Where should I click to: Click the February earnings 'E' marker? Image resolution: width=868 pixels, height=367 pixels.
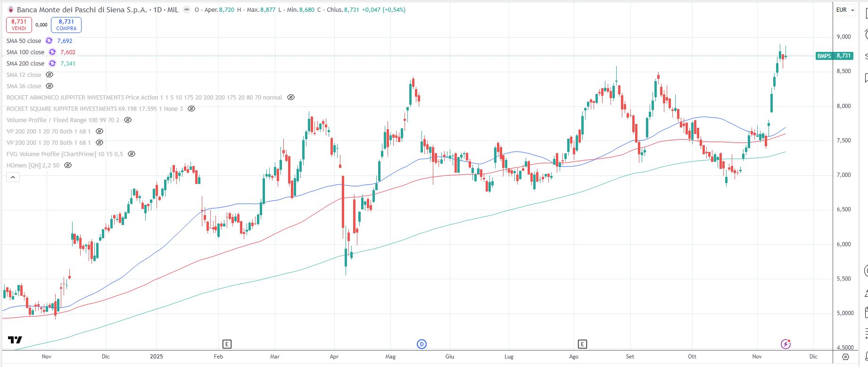coord(227,344)
